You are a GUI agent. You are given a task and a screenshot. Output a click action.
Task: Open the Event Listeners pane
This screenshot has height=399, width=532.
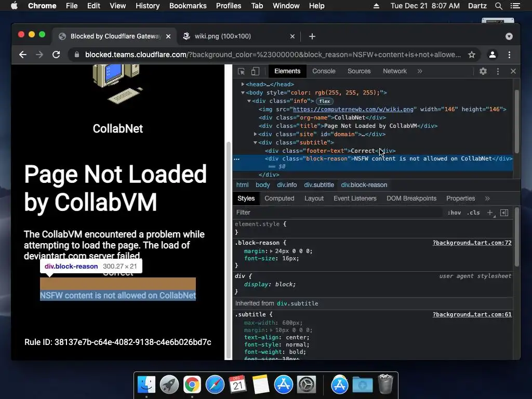point(355,198)
